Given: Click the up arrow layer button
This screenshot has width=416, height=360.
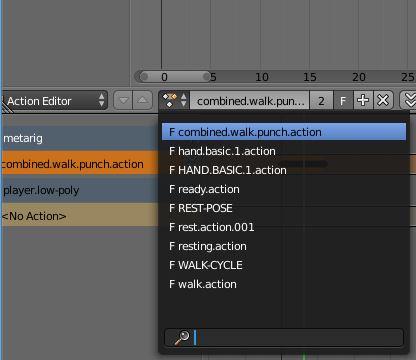Looking at the screenshot, I should 143,100.
